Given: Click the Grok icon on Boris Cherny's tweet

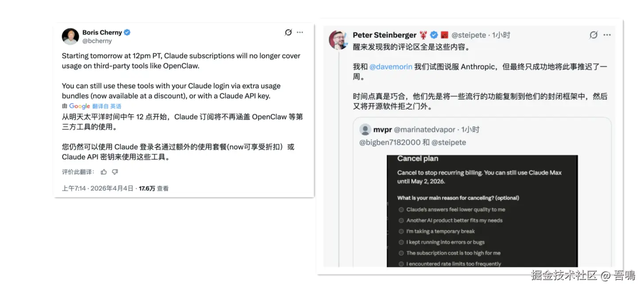Looking at the screenshot, I should [288, 32].
